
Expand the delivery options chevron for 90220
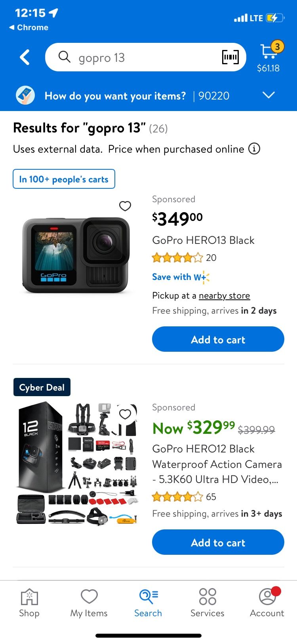coord(268,95)
